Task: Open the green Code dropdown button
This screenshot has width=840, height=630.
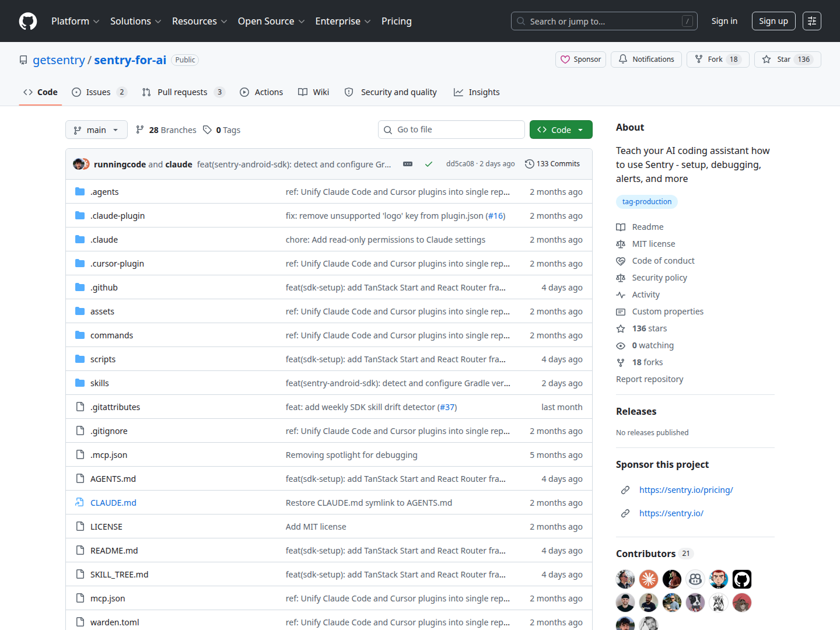Action: click(x=561, y=129)
